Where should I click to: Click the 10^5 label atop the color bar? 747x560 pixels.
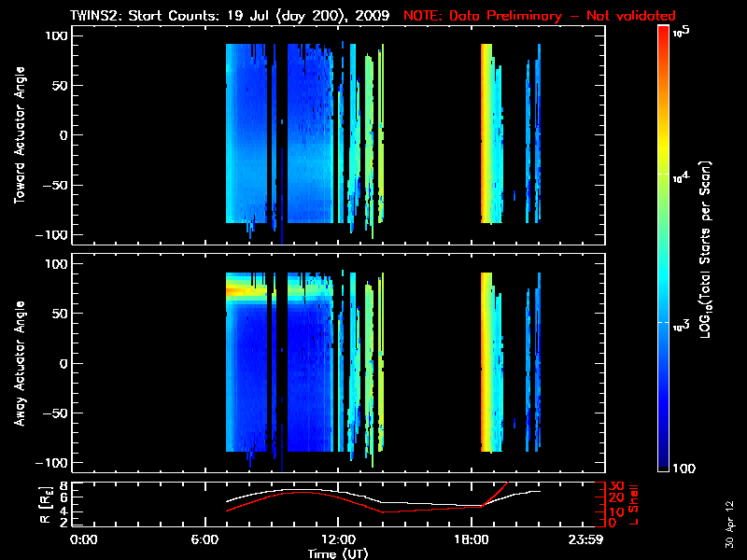click(x=680, y=32)
